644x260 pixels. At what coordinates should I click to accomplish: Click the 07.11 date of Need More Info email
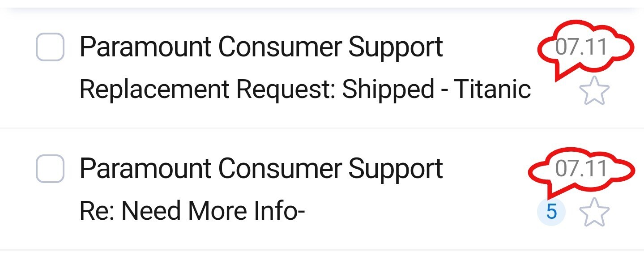(x=581, y=169)
